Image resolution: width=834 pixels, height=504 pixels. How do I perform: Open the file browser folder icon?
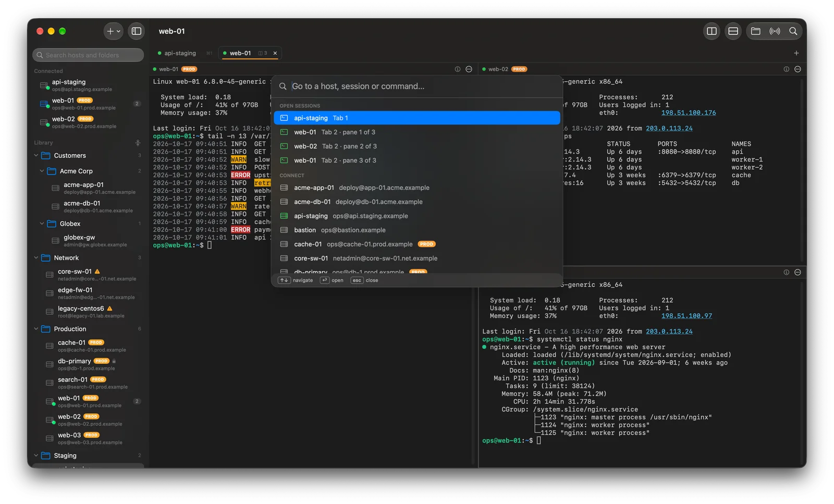click(755, 31)
